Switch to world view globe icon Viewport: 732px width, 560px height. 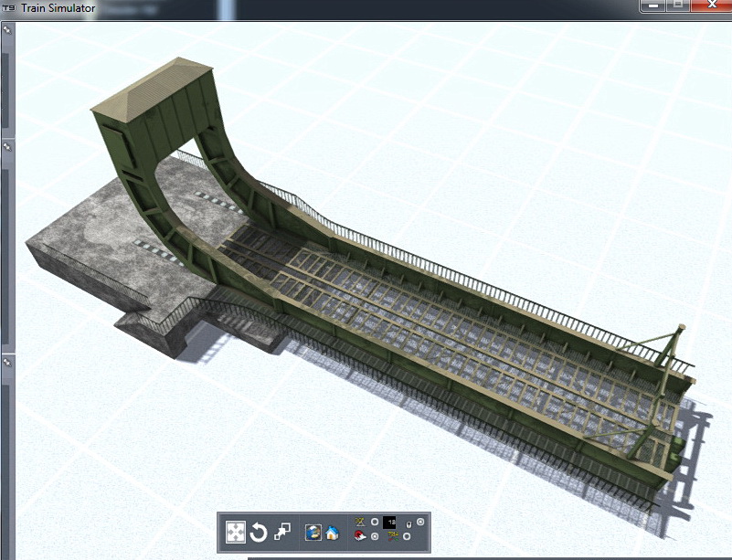click(313, 533)
